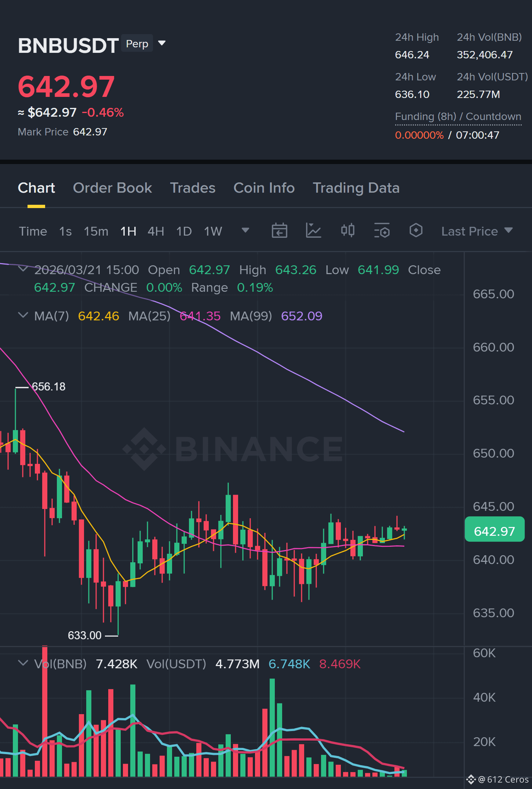Open the Last Price dropdown
This screenshot has height=789, width=532.
477,231
